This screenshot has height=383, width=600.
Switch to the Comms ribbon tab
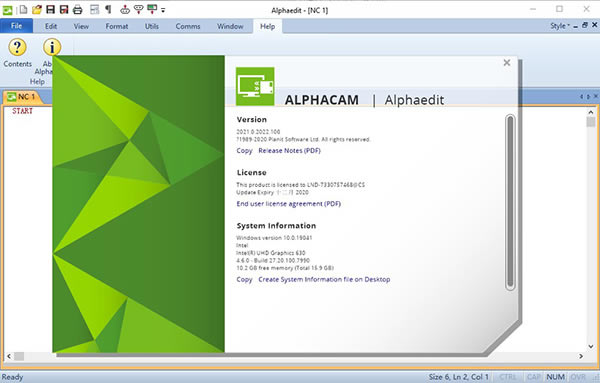pyautogui.click(x=188, y=26)
